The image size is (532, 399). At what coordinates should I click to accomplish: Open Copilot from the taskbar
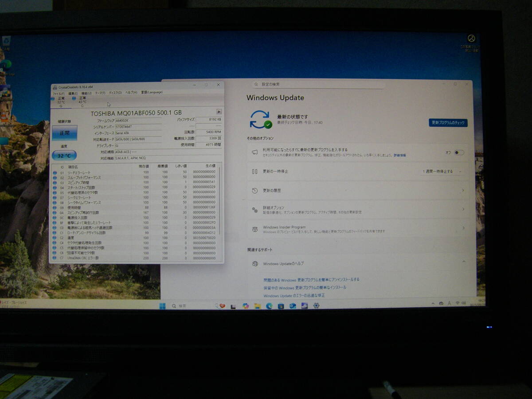pos(246,306)
